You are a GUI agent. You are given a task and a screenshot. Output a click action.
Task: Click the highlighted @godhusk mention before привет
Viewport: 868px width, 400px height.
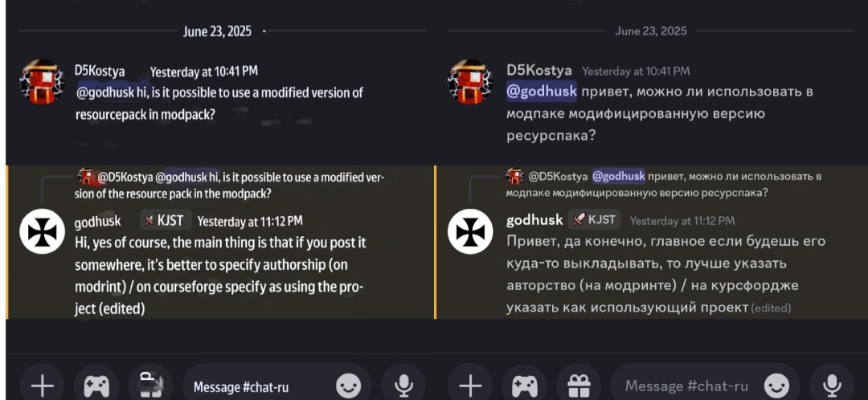coord(542,92)
